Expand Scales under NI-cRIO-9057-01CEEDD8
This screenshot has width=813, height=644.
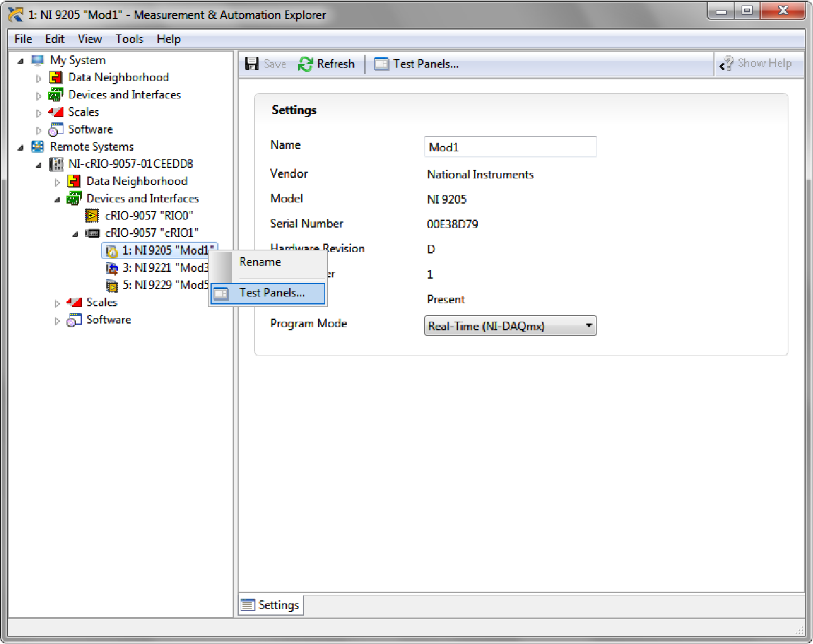(57, 303)
